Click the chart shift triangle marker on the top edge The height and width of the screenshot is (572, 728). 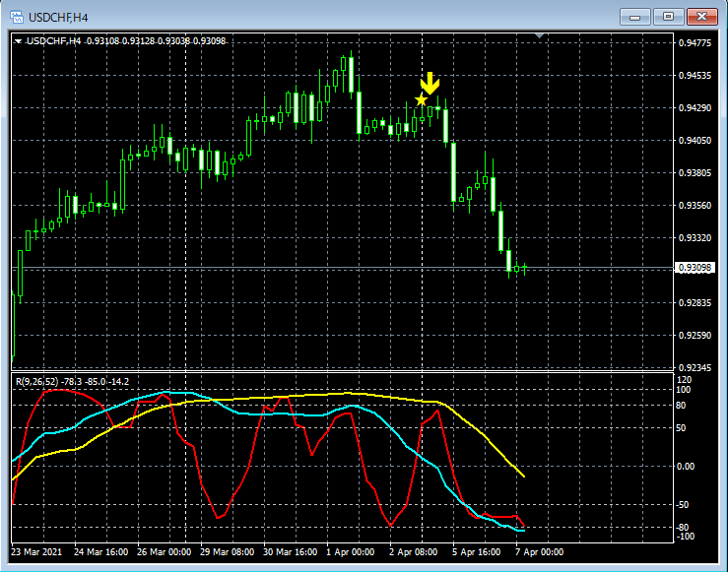[539, 35]
